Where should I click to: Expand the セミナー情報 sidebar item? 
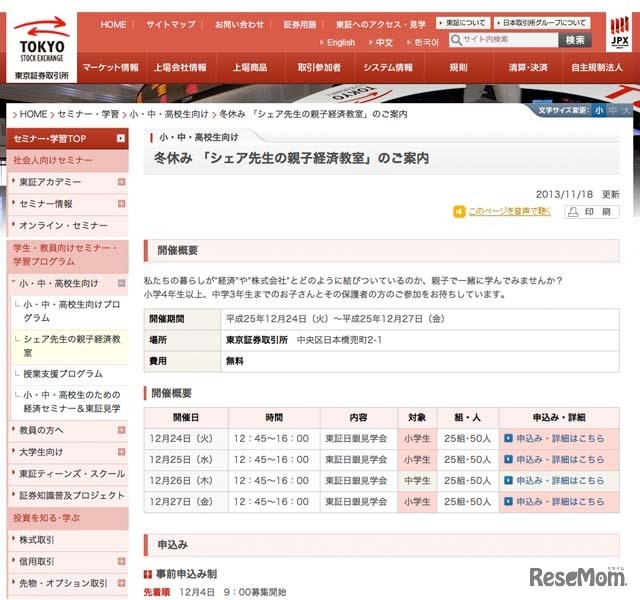click(121, 203)
